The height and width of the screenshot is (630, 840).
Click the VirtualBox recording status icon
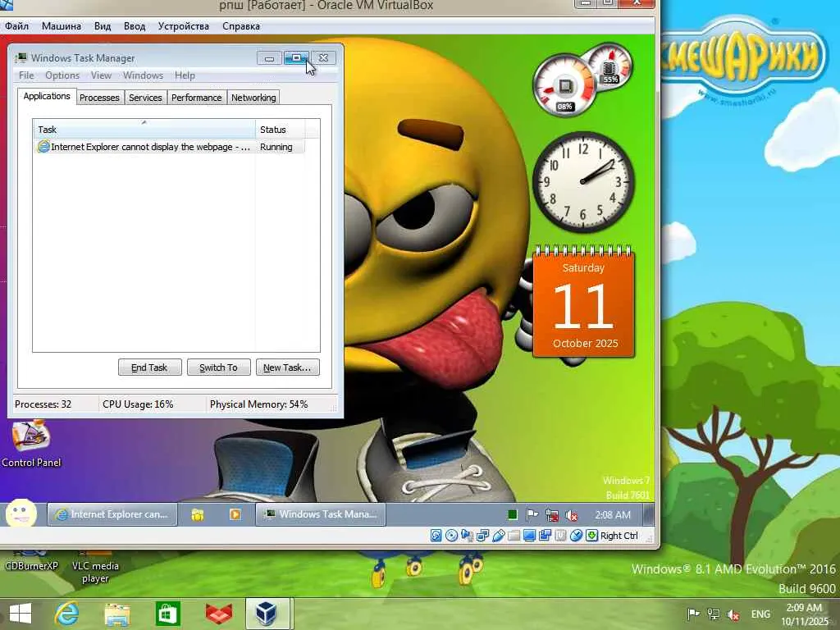click(x=546, y=535)
